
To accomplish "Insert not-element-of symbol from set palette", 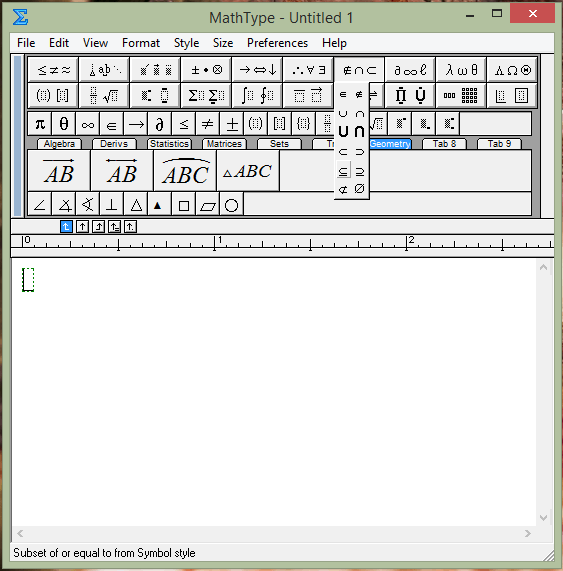I will (x=359, y=95).
